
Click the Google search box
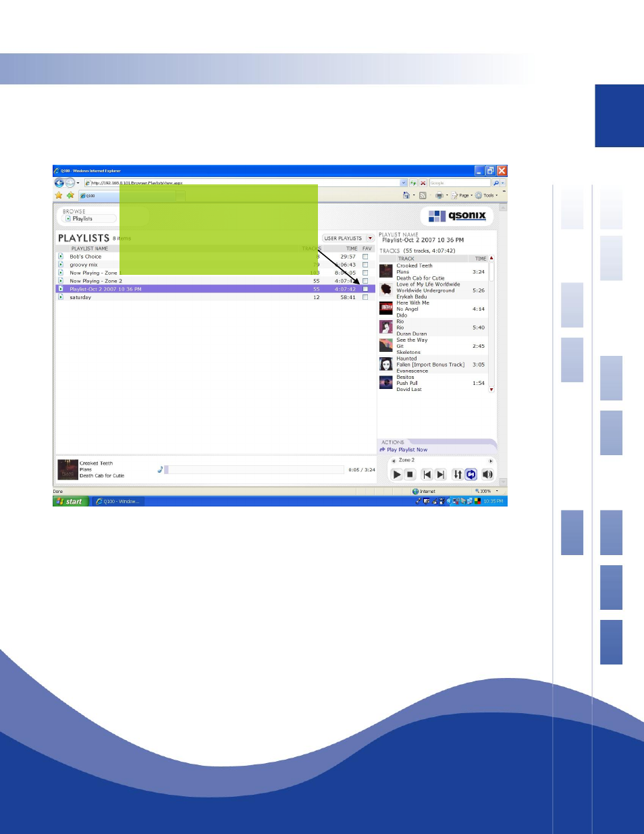tap(460, 183)
